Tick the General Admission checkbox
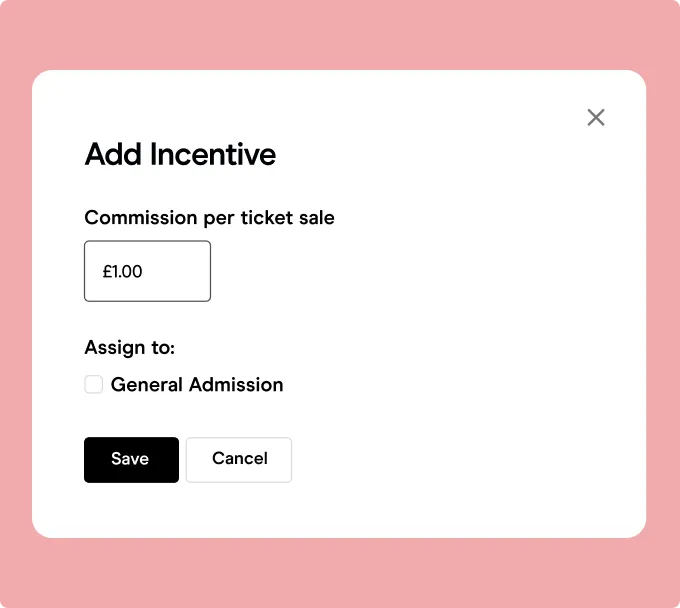680x608 pixels. click(x=94, y=384)
